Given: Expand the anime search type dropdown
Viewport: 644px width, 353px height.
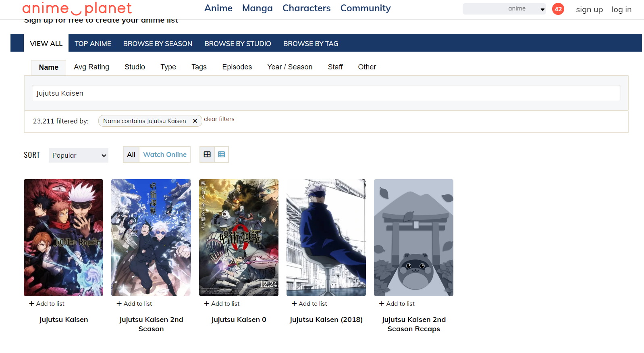Looking at the screenshot, I should point(542,9).
